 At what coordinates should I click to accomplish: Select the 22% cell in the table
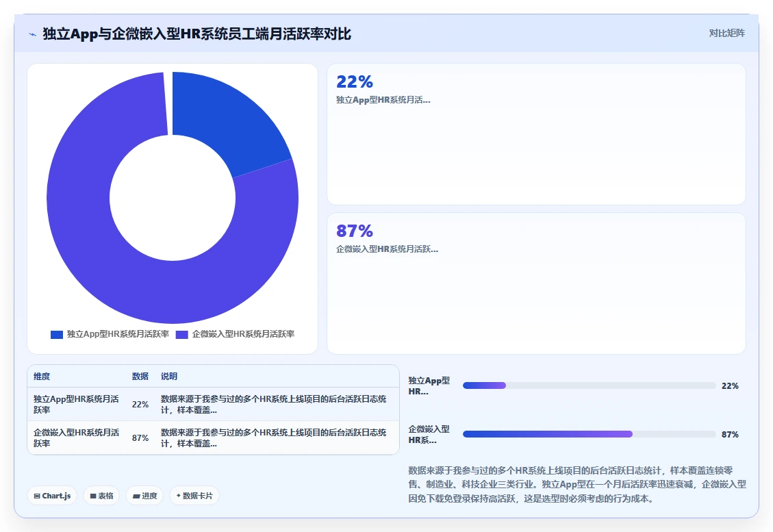click(140, 404)
